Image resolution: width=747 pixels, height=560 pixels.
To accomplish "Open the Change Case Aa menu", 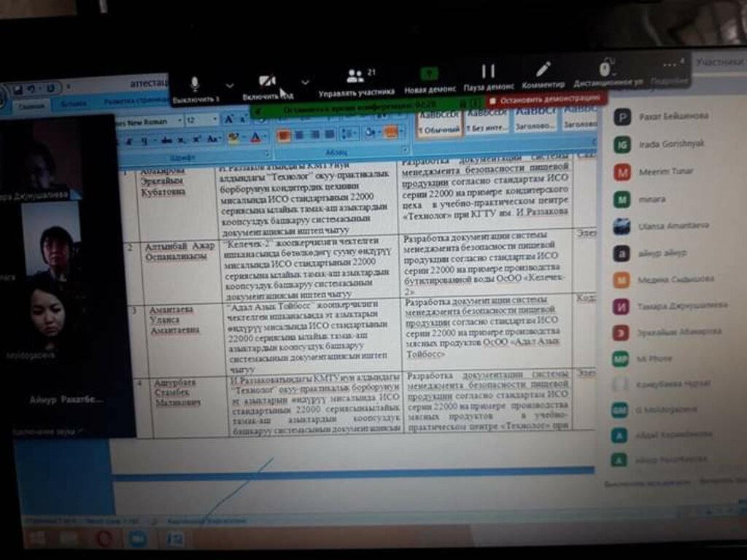I will tap(214, 139).
